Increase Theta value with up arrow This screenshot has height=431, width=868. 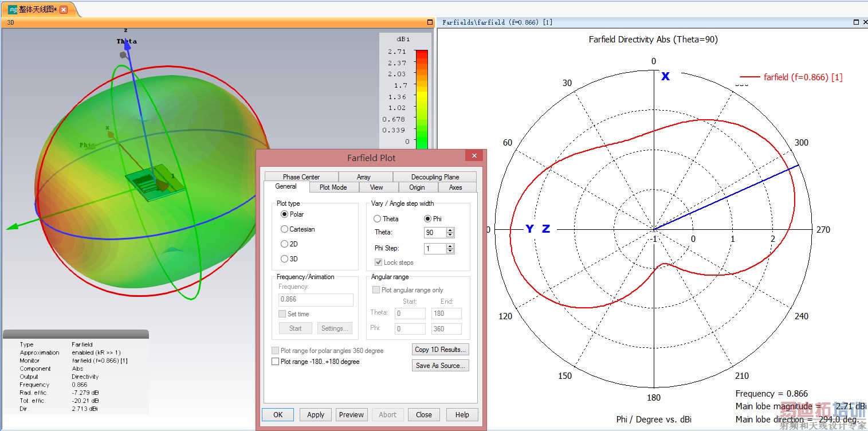[x=450, y=230]
